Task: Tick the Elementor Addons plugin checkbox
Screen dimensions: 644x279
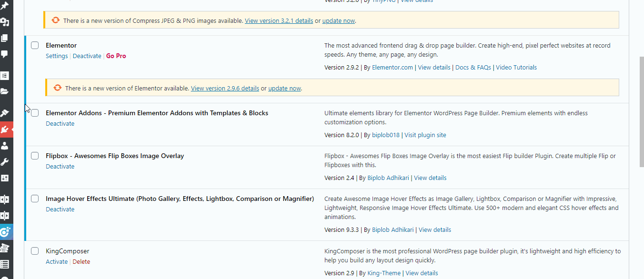Action: click(35, 113)
